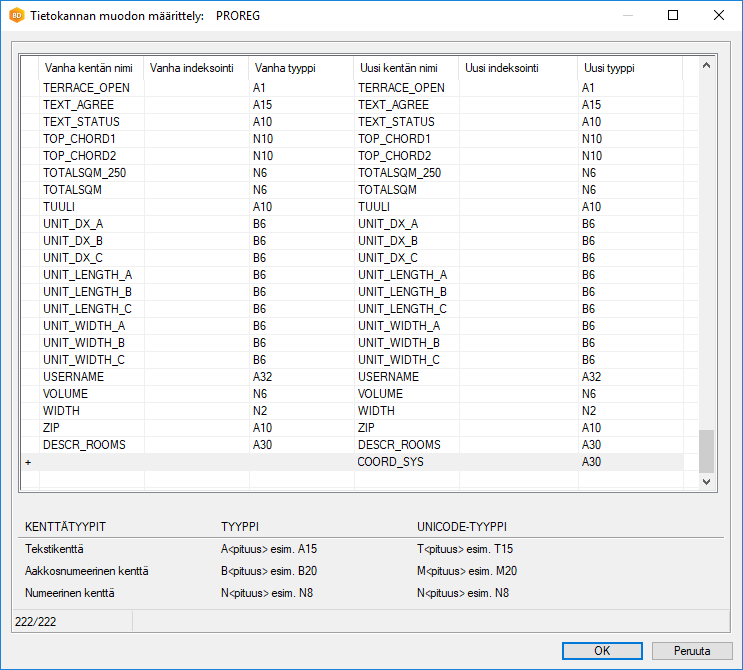This screenshot has width=743, height=670.
Task: Click the OK button
Action: (x=601, y=651)
